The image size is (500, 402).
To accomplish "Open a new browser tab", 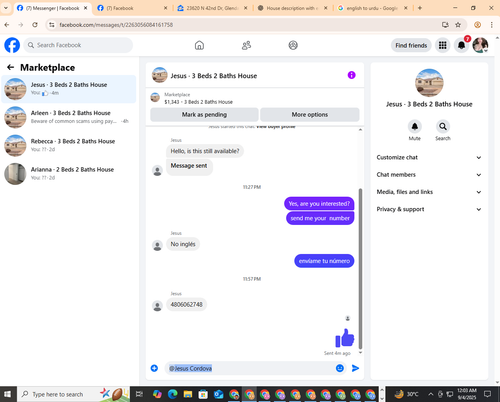I will (420, 8).
